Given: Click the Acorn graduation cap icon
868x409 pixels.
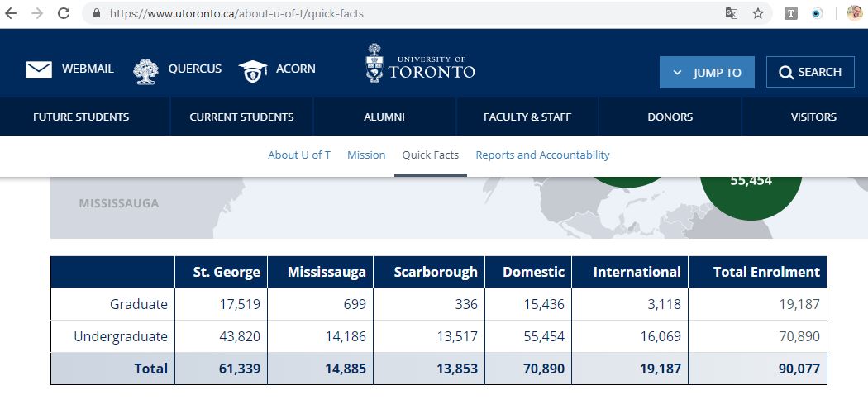Looking at the screenshot, I should tap(253, 71).
